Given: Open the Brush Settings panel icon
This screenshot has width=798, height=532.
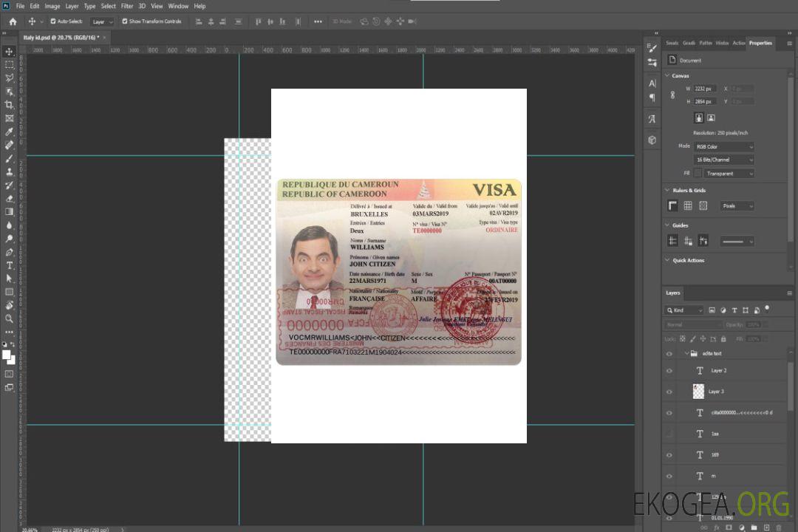Looking at the screenshot, I should [652, 48].
